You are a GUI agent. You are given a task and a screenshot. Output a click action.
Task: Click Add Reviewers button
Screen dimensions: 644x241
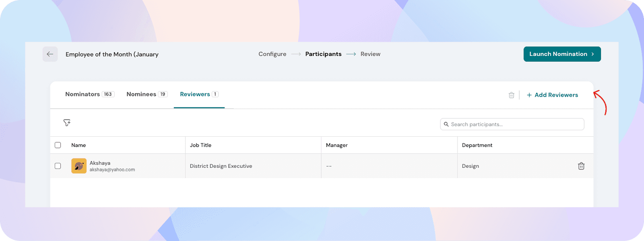click(x=552, y=95)
